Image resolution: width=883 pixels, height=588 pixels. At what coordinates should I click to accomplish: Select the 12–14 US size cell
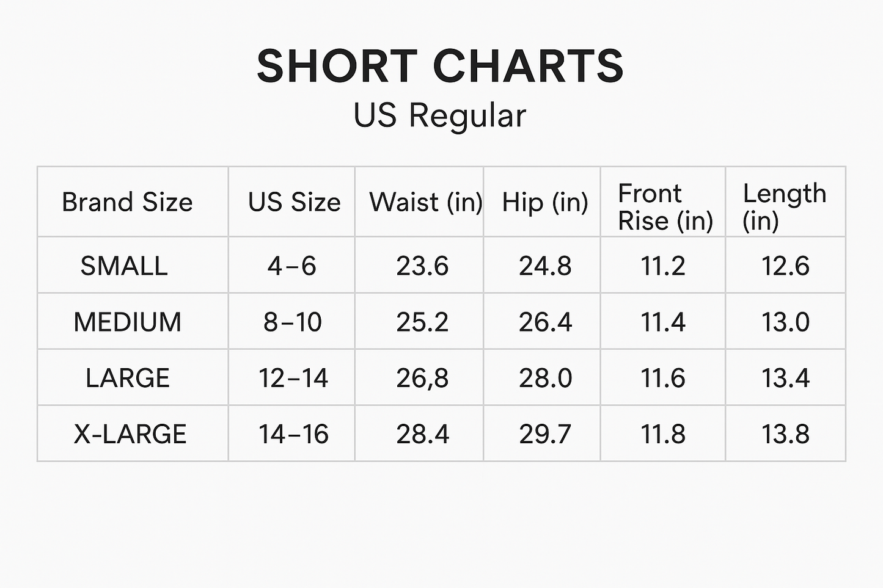point(293,378)
